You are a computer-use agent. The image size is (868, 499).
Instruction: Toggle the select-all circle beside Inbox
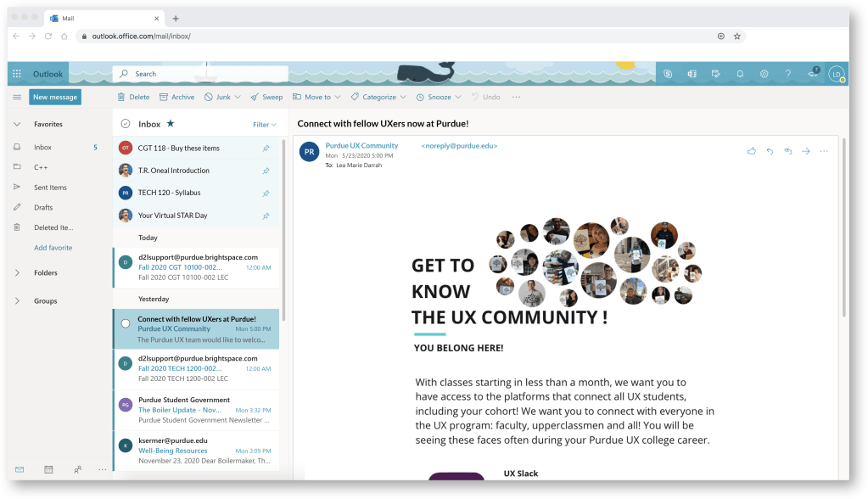tap(126, 124)
